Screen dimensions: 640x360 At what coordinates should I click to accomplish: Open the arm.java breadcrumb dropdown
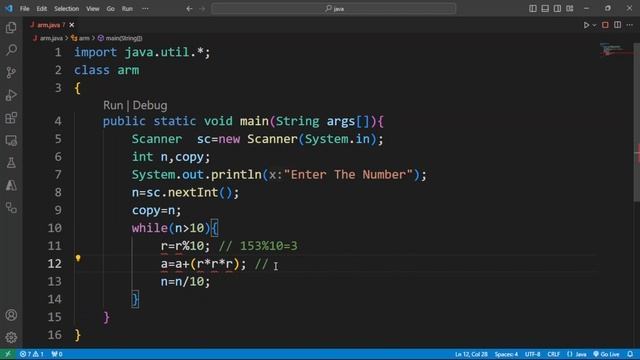[48, 38]
